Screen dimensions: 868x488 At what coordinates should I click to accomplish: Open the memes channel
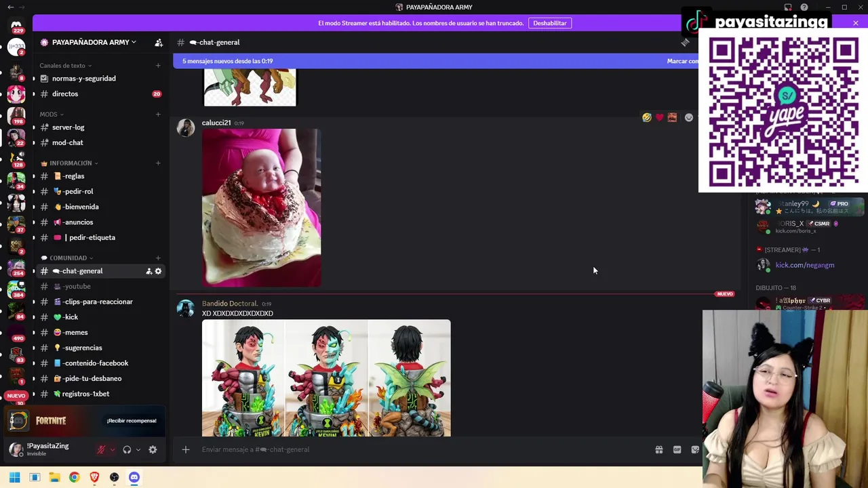[100, 333]
